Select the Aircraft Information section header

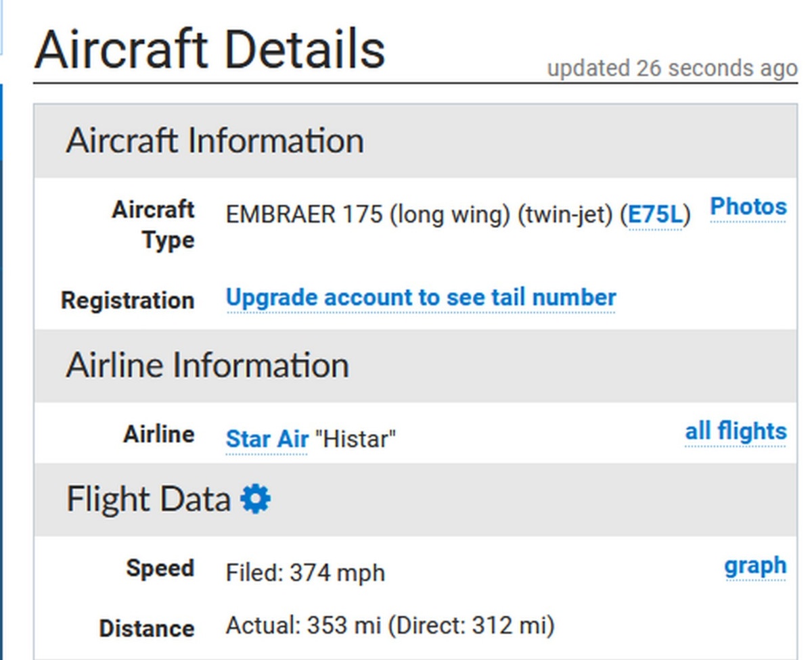pos(415,141)
